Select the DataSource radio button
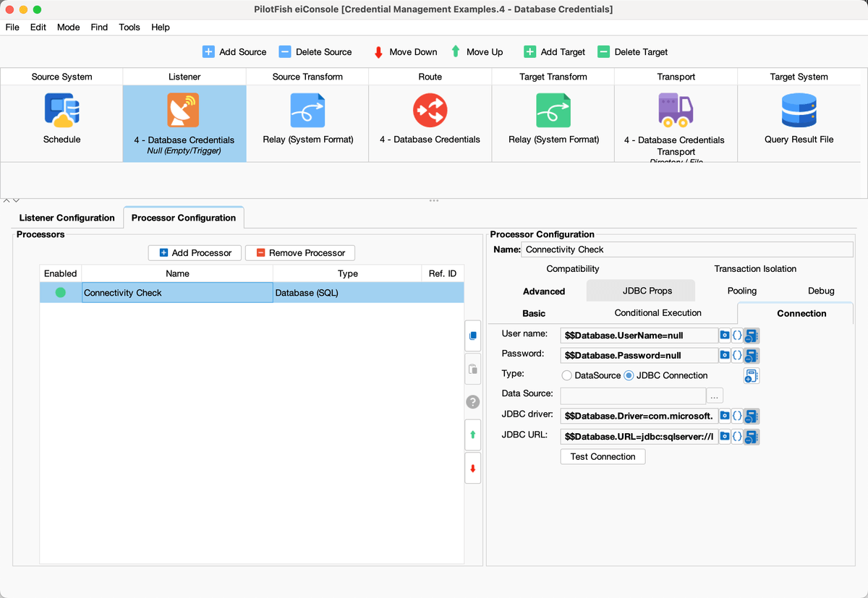This screenshot has height=598, width=868. 567,375
